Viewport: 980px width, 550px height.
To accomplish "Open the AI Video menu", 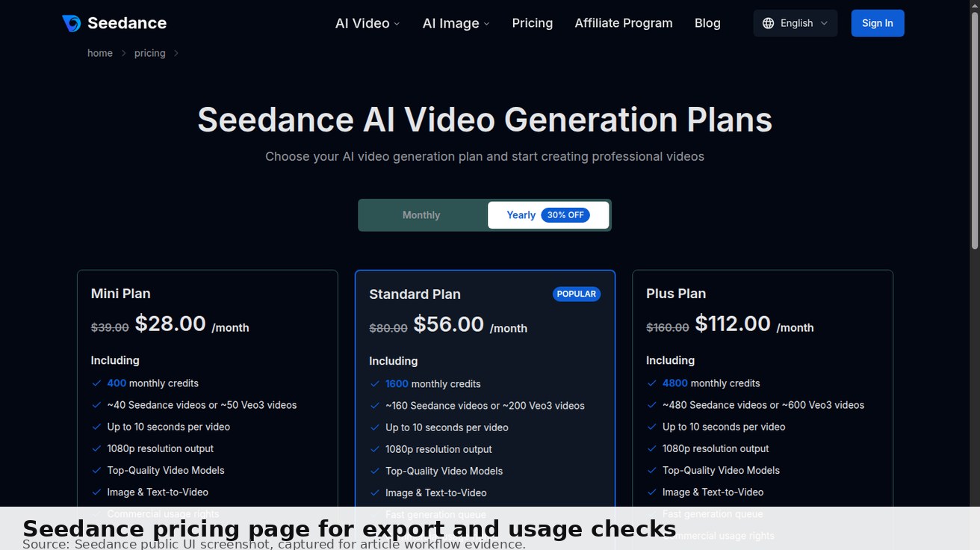I will coord(367,23).
